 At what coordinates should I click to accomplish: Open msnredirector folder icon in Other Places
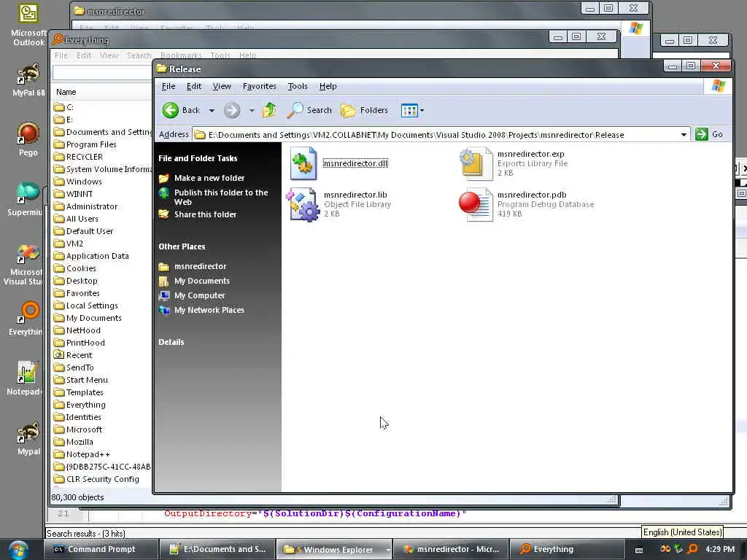pyautogui.click(x=164, y=266)
